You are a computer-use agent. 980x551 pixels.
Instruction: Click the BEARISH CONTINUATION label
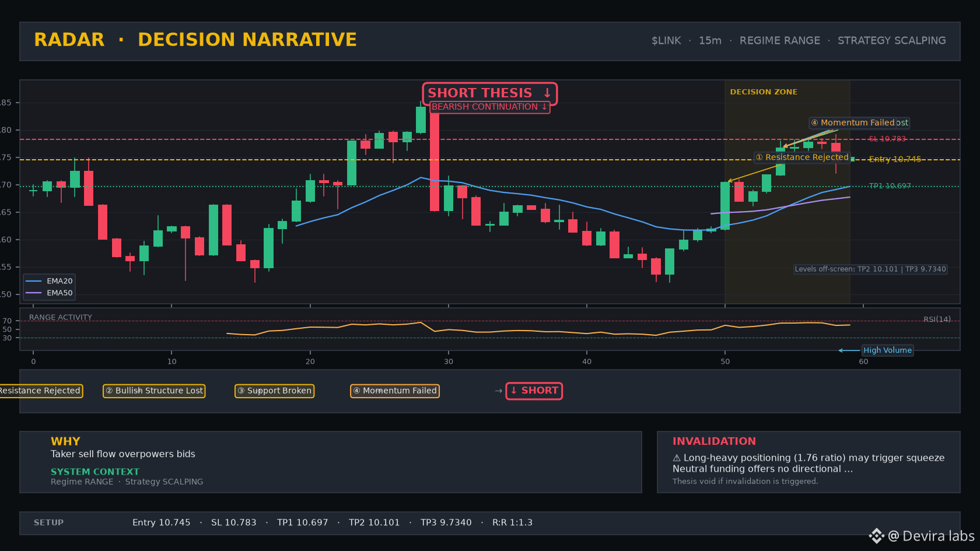coord(490,107)
